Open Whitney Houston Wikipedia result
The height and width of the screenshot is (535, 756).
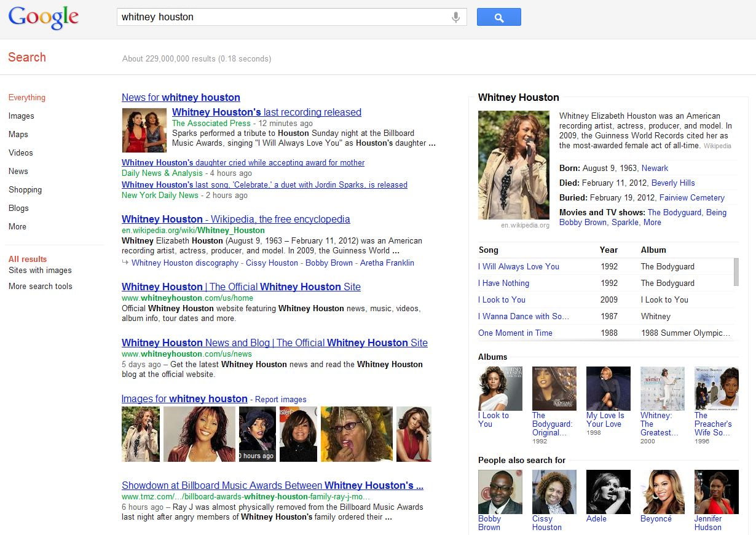pos(236,219)
